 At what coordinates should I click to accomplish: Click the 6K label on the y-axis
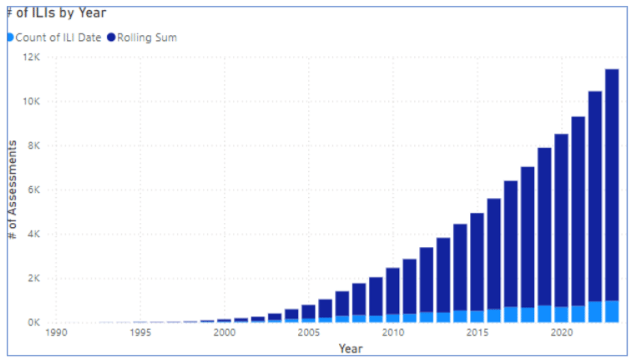[x=34, y=190]
